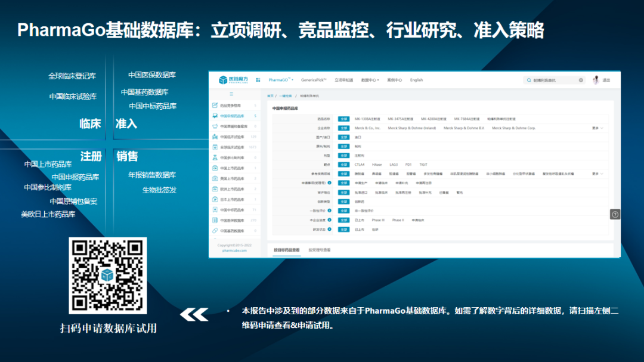644x362 pixels.
Task: Go to 首页 in the breadcrumb
Action: point(270,96)
